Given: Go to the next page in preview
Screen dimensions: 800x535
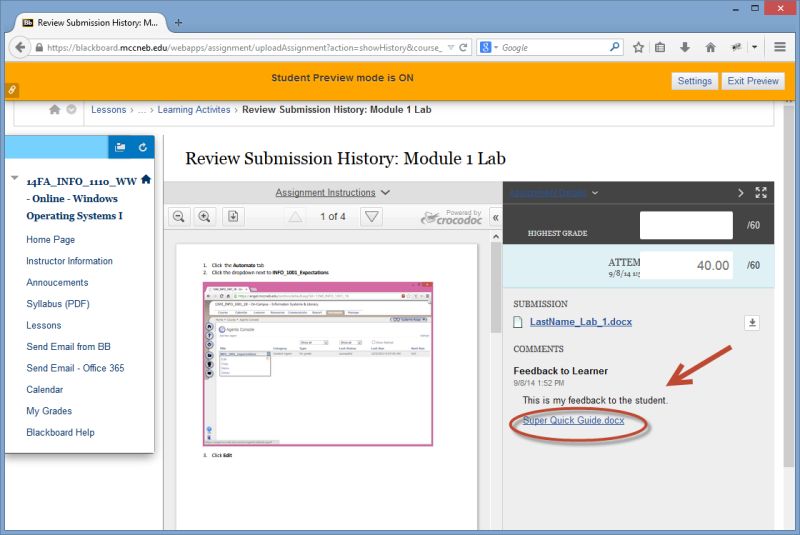Looking at the screenshot, I should click(372, 217).
